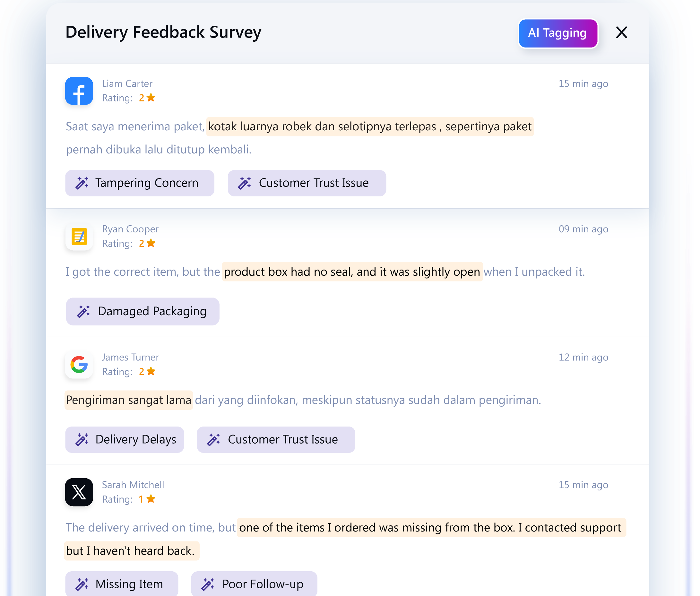Click the magic wand icon on Poor Follow-up
This screenshot has height=596, width=700.
pos(208,584)
